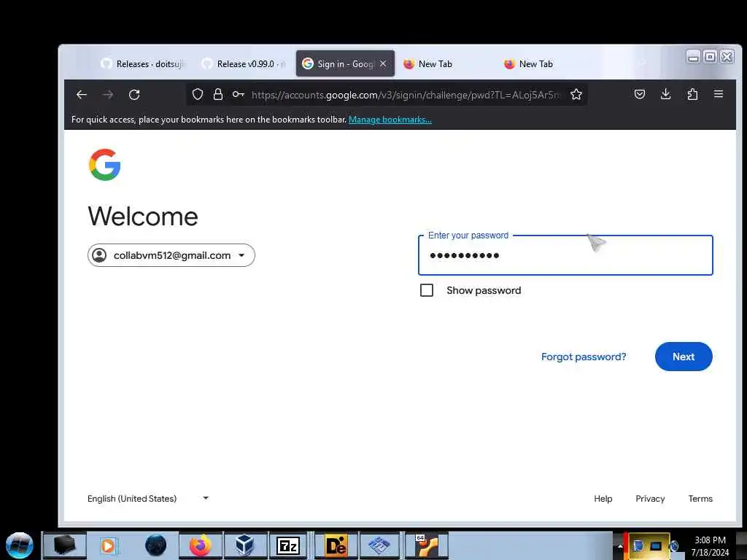The width and height of the screenshot is (747, 560).
Task: Open the extensions puzzle icon
Action: [x=692, y=94]
